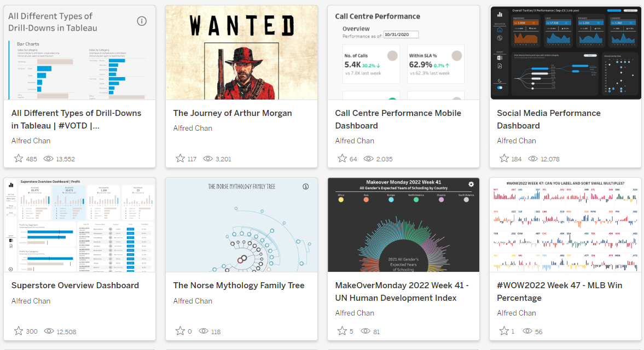
Task: Open the Superstore Overview Dashboard title link
Action: point(75,285)
